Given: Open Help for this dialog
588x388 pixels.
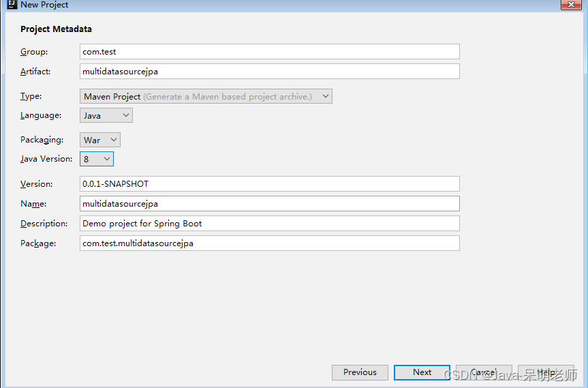Looking at the screenshot, I should 546,372.
